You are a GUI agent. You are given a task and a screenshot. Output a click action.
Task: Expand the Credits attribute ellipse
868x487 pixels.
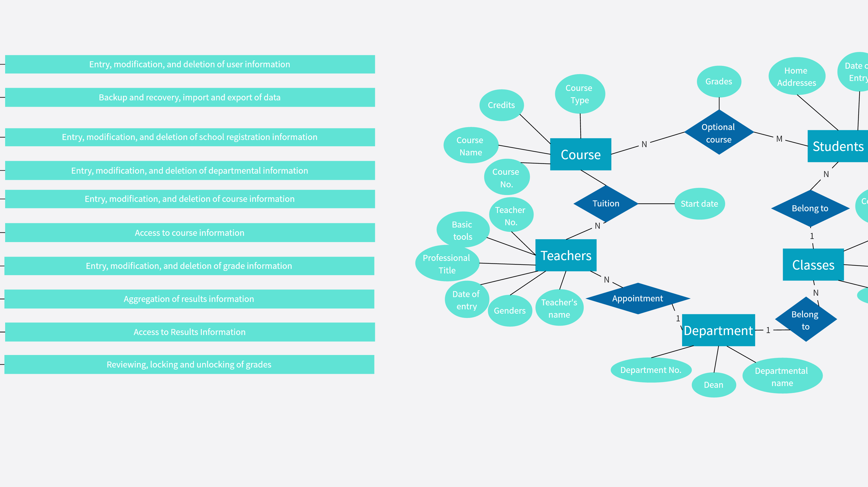(501, 104)
